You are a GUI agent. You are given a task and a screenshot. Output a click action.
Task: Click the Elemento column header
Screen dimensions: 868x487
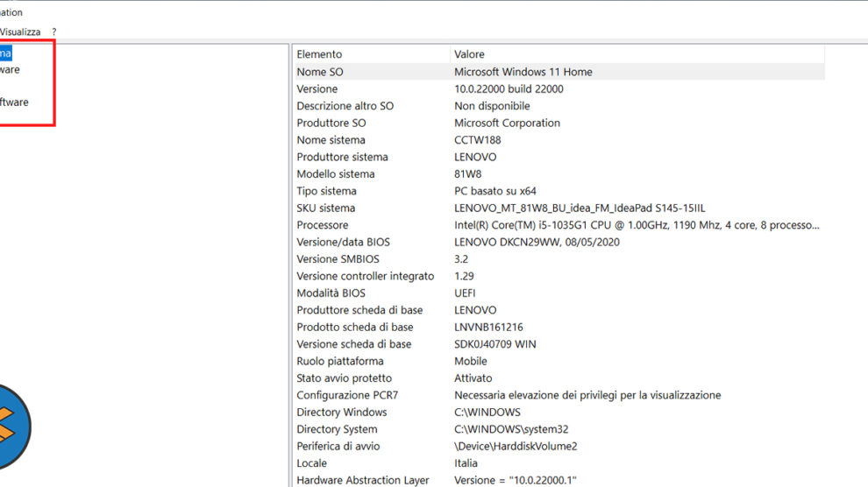tap(319, 54)
